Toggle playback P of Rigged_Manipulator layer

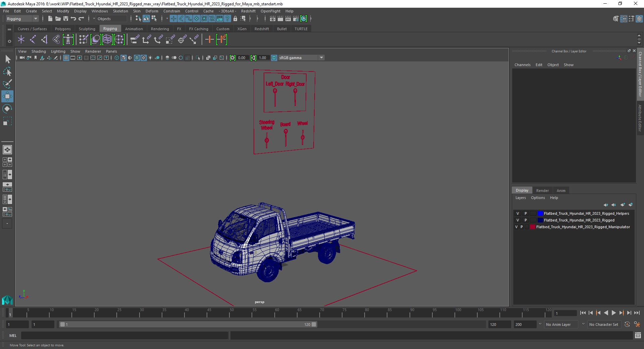(522, 227)
